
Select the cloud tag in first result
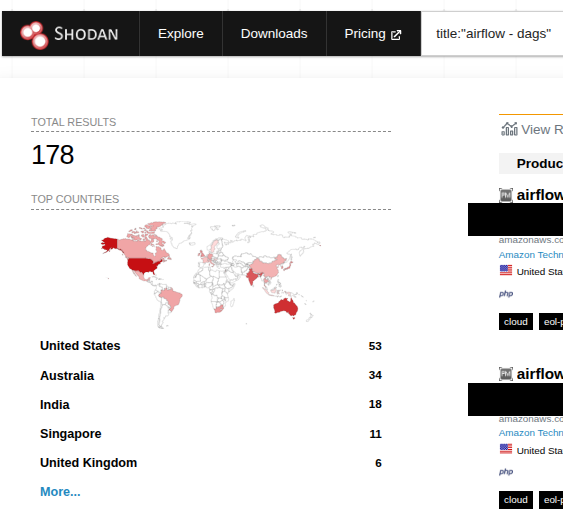click(x=516, y=322)
